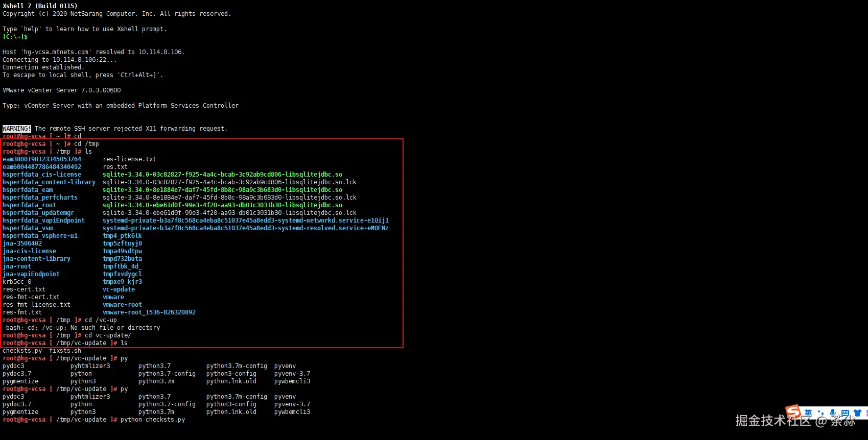
Task: Click the 'fixsts.sh' file name
Action: pyautogui.click(x=65, y=351)
